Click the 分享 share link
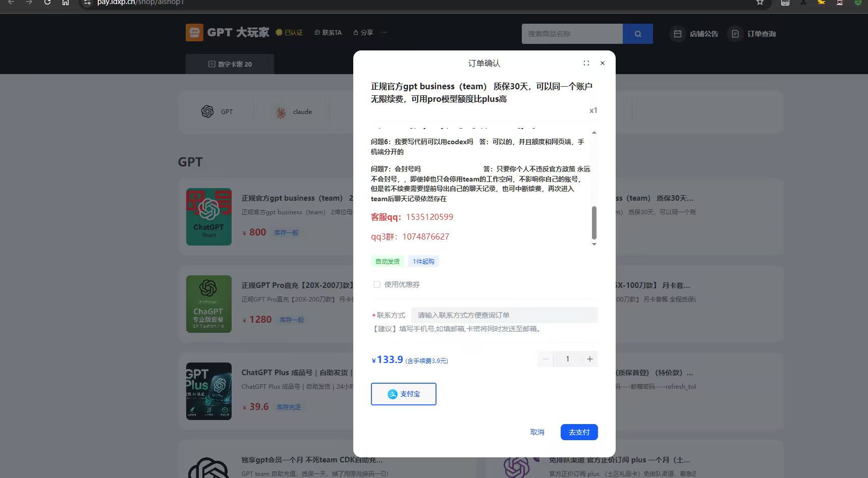 coord(363,32)
